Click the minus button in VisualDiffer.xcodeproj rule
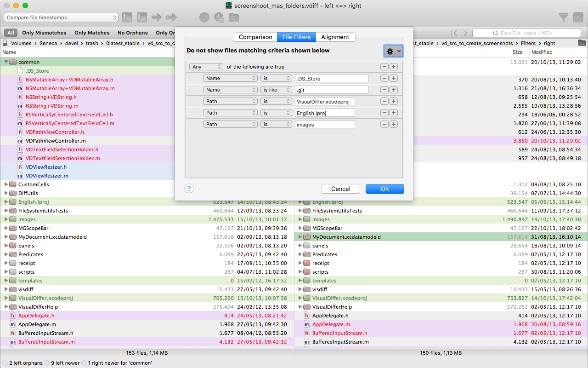Screen dimensions: 588x368 pyautogui.click(x=384, y=101)
